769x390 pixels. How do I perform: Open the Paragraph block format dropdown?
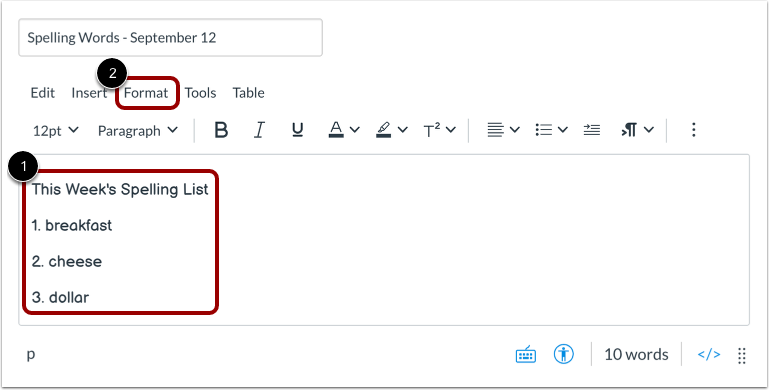[x=138, y=130]
